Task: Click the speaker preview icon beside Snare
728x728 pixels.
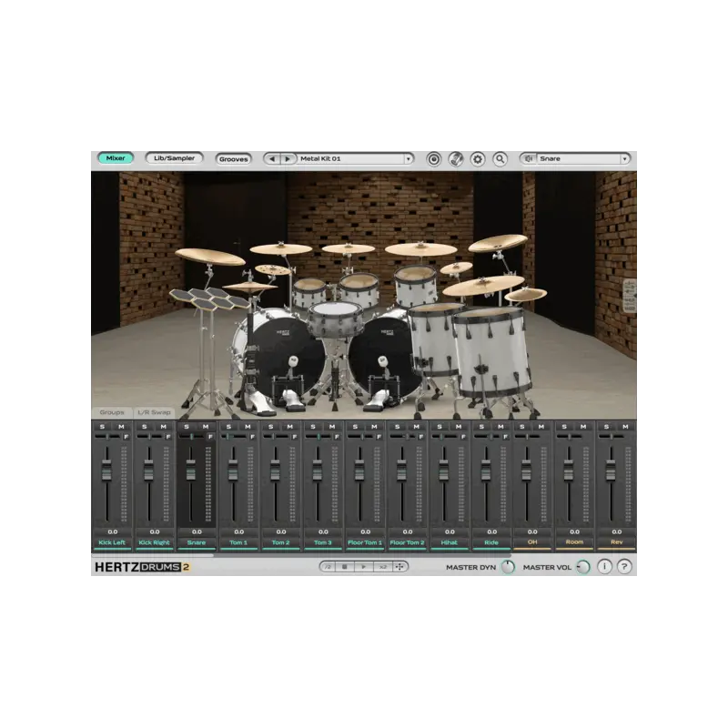Action: [x=529, y=158]
